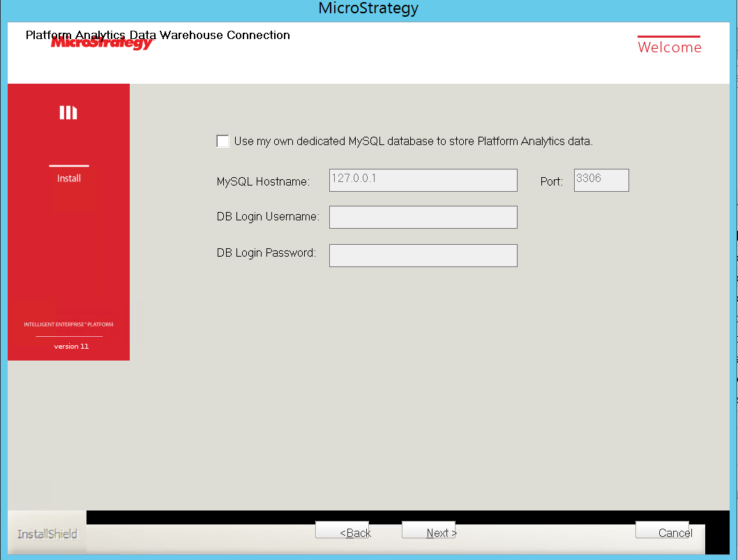Click the 'version 11' text
This screenshot has width=738, height=560.
71,347
